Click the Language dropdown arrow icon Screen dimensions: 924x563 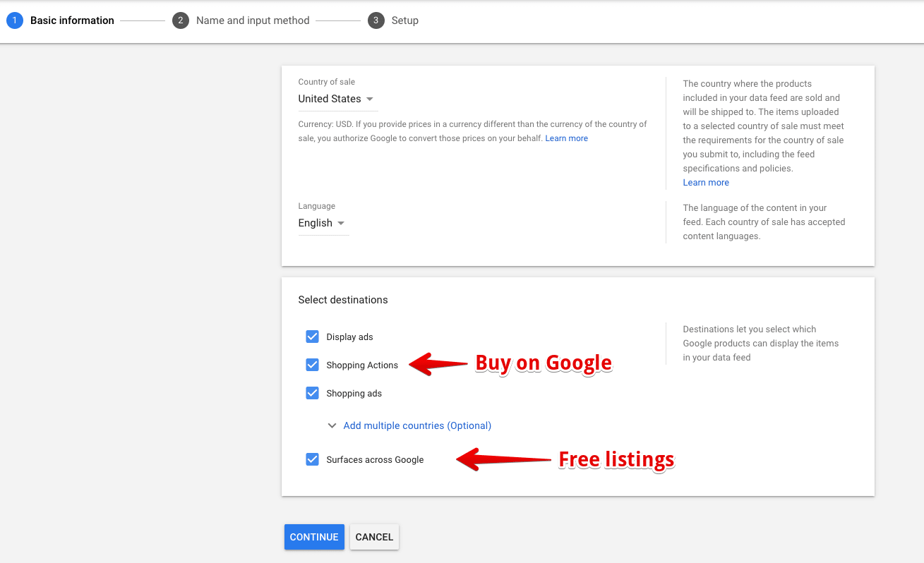342,223
